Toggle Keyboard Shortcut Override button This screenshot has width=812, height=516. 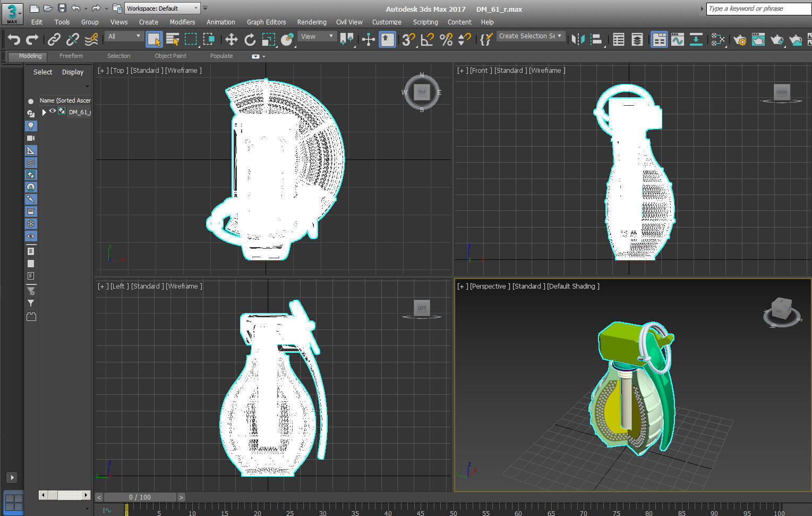387,39
